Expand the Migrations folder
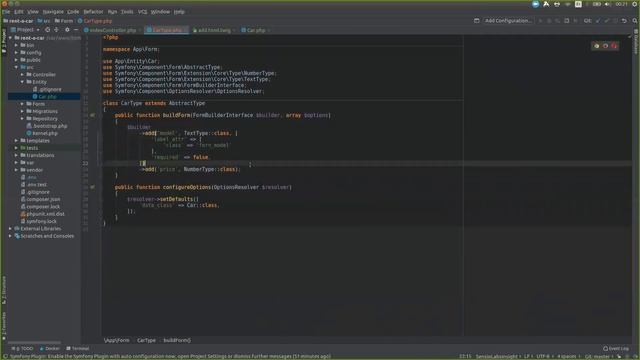Image resolution: width=640 pixels, height=360 pixels. tap(22, 111)
